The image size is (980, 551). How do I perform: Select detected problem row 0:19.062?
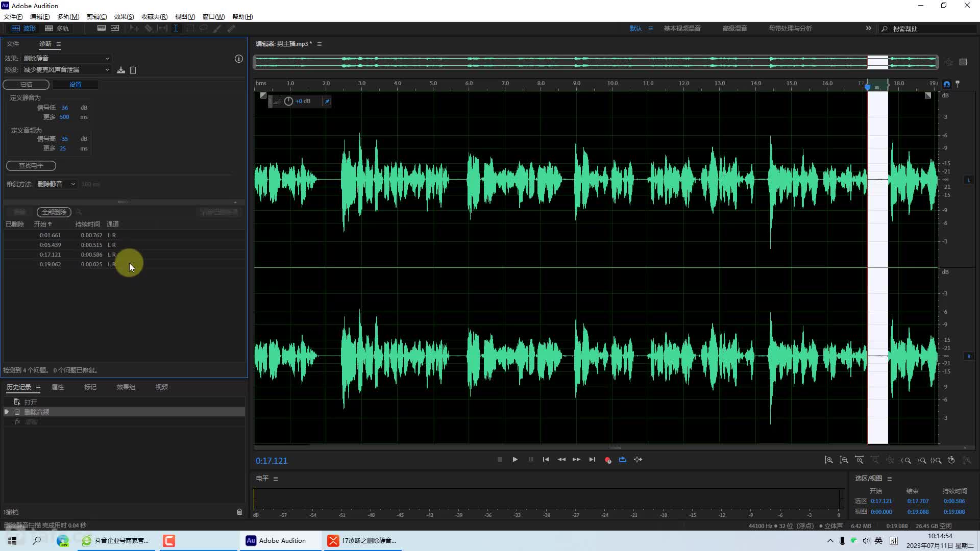click(x=124, y=264)
